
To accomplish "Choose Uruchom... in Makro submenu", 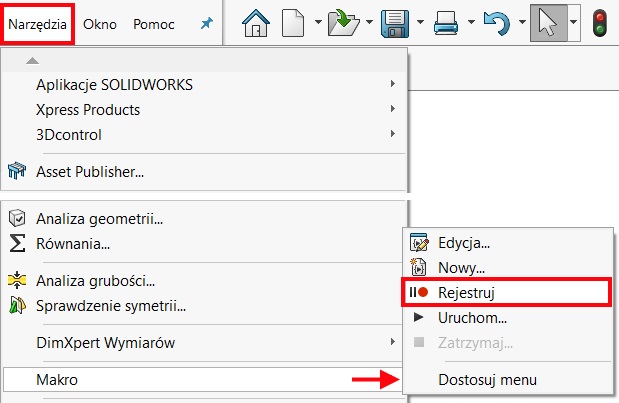I will (x=508, y=317).
